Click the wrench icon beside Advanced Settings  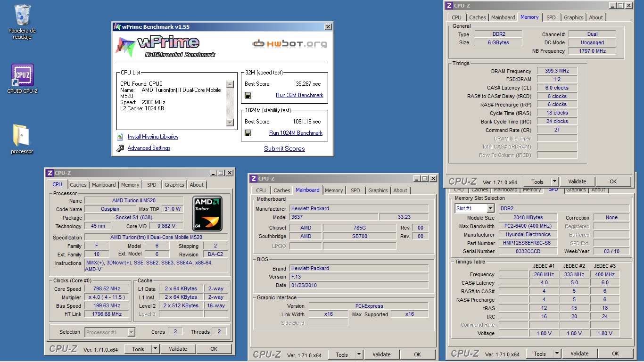(120, 148)
